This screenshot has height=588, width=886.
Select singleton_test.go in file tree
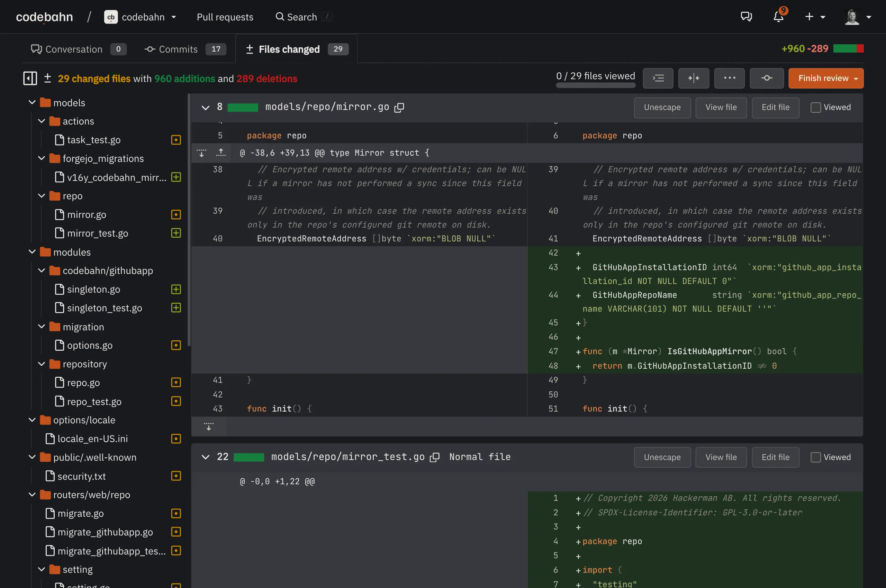tap(104, 308)
